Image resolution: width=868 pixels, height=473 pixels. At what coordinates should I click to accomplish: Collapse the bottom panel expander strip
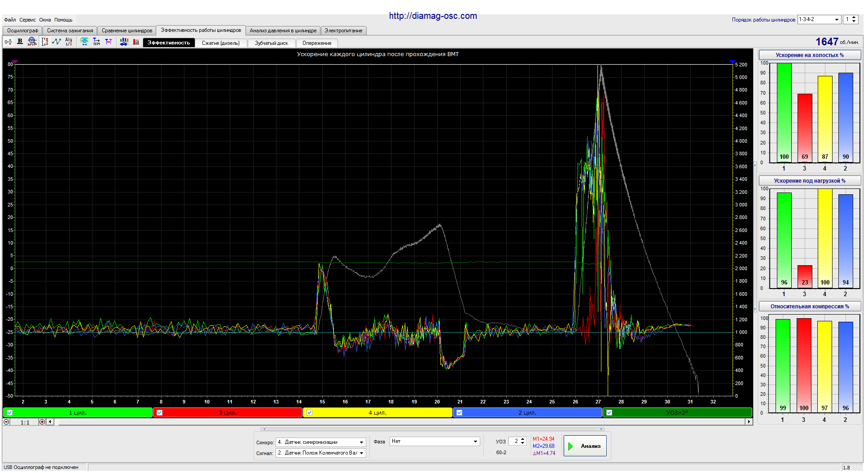(433, 429)
